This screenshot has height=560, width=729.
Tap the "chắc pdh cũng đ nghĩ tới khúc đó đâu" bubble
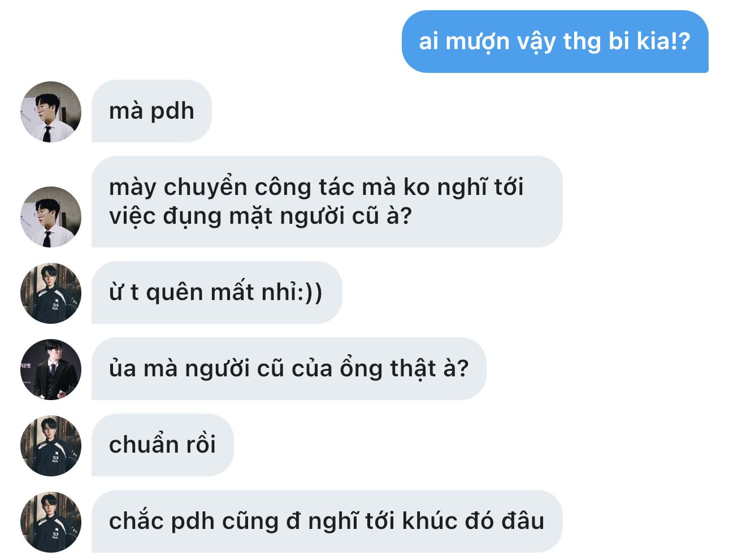pyautogui.click(x=327, y=521)
